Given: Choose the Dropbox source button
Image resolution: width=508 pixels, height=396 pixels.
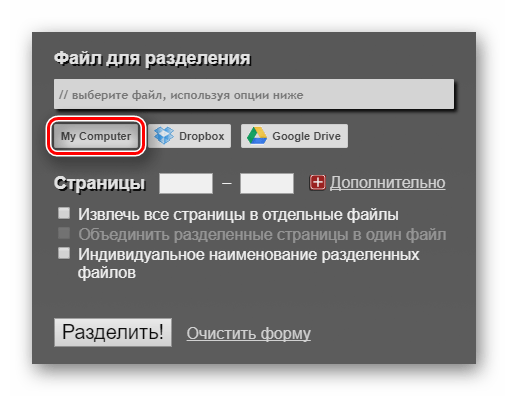Looking at the screenshot, I should pyautogui.click(x=189, y=136).
